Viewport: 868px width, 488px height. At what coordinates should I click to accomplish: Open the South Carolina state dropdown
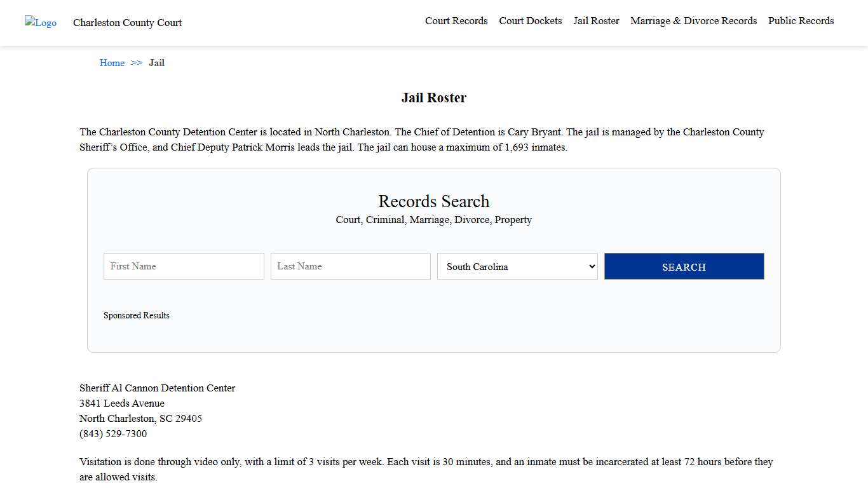[x=517, y=266]
